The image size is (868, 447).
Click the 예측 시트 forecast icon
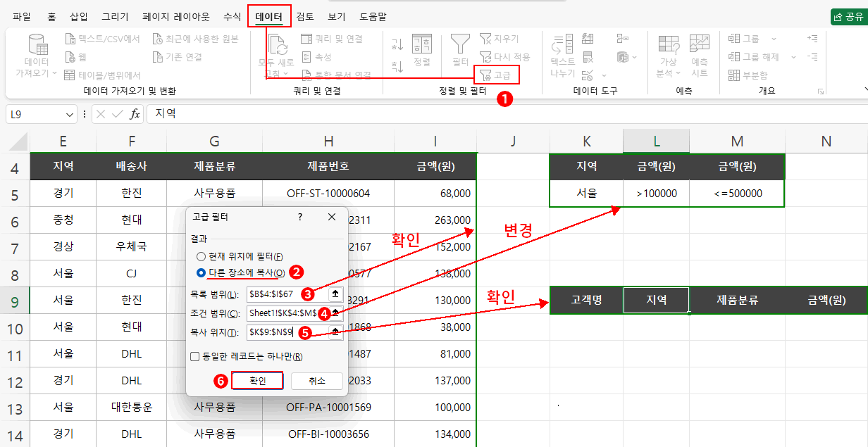click(x=700, y=44)
